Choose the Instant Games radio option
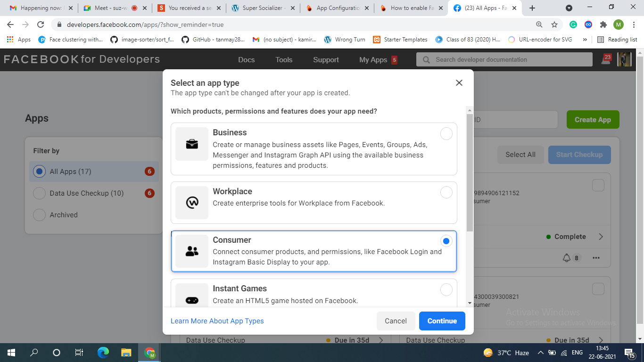The width and height of the screenshot is (644, 362). 446,289
